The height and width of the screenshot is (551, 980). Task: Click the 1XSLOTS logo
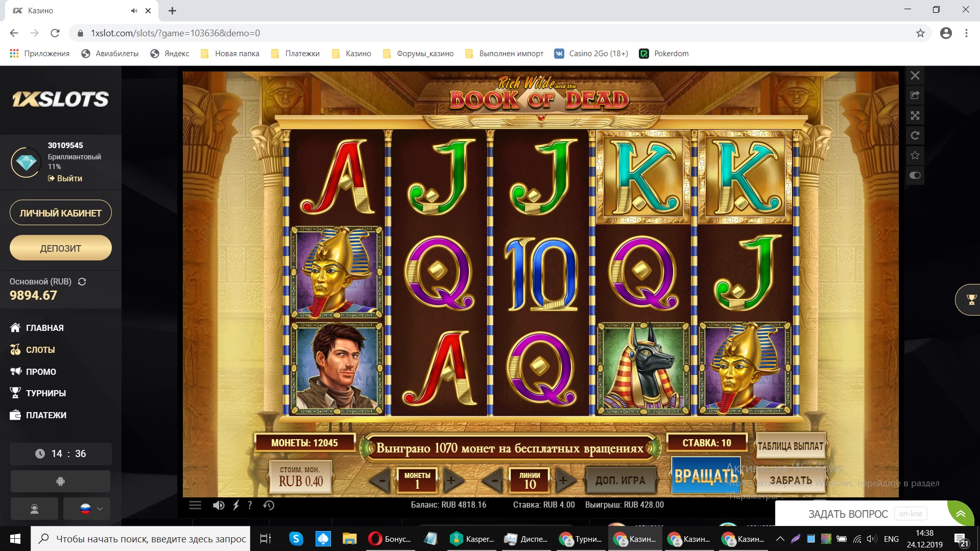pyautogui.click(x=60, y=99)
